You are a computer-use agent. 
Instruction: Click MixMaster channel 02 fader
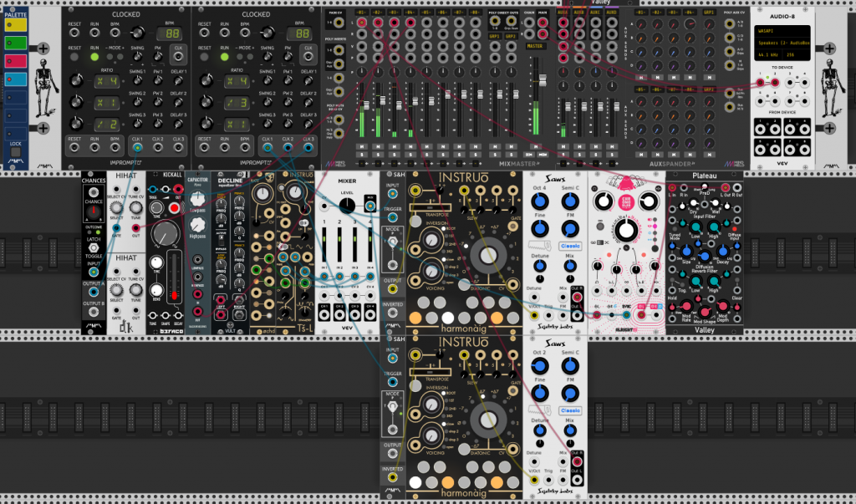pyautogui.click(x=382, y=102)
